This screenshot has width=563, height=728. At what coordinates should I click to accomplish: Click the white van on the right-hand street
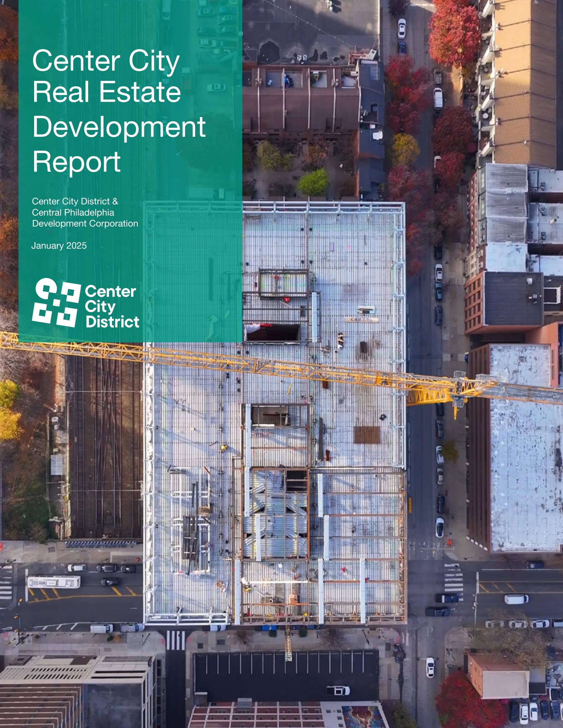(x=516, y=599)
